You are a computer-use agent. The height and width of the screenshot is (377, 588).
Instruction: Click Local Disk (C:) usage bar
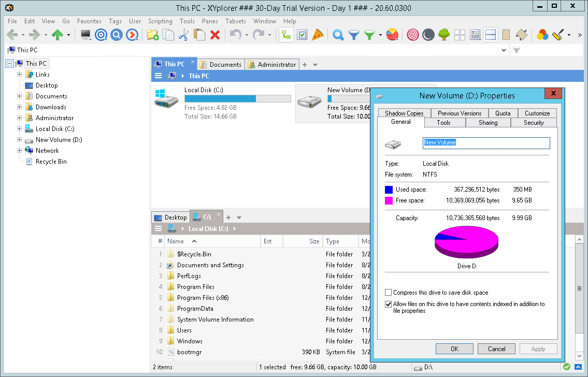point(238,98)
